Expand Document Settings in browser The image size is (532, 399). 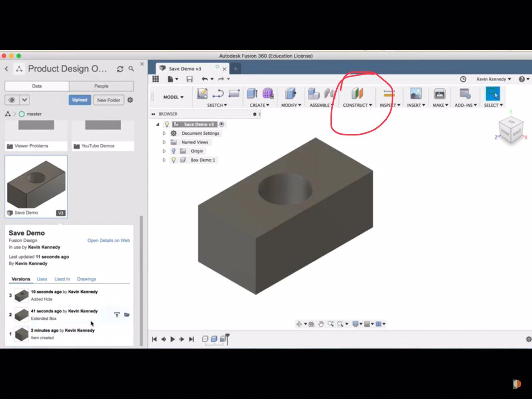(x=164, y=133)
